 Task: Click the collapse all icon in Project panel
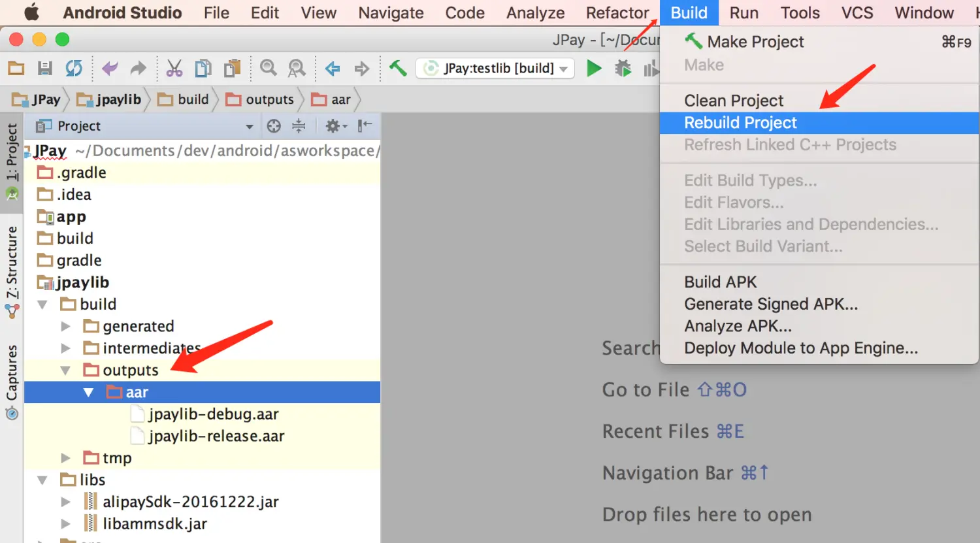tap(299, 126)
